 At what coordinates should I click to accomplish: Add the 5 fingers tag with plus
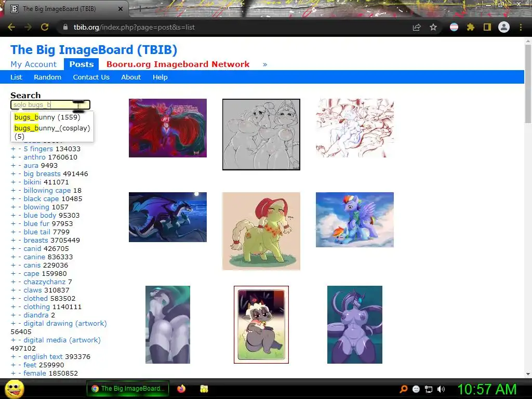point(13,149)
